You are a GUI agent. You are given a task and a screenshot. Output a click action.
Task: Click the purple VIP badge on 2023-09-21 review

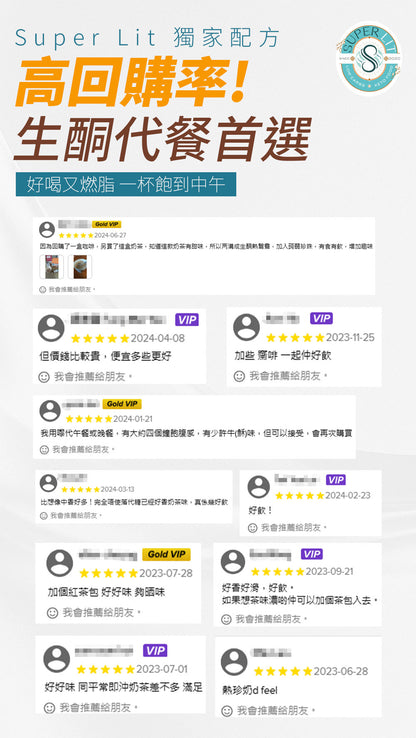pyautogui.click(x=312, y=554)
